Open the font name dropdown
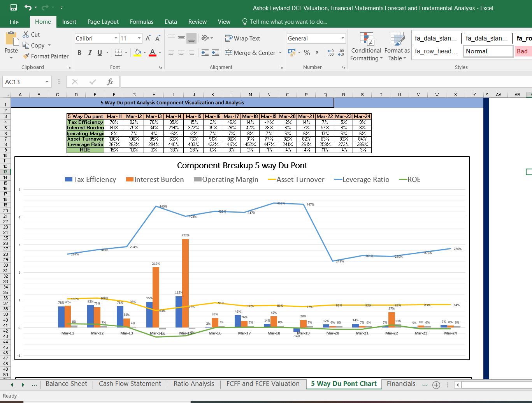 click(116, 38)
